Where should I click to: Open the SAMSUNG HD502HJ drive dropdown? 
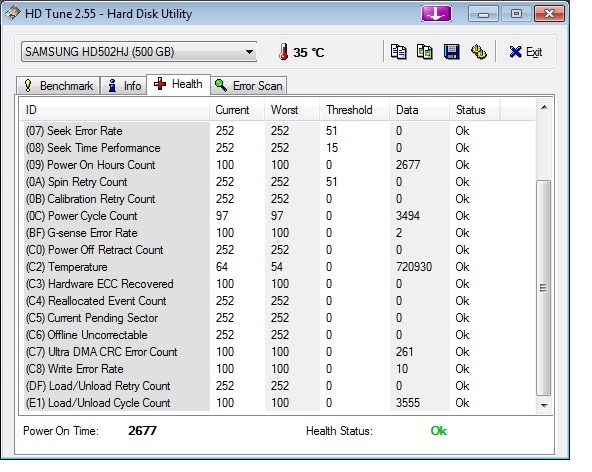(139, 52)
